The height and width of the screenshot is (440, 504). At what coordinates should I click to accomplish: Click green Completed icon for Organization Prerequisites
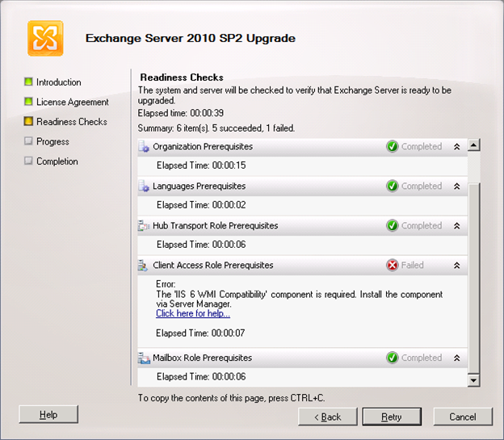(x=393, y=147)
